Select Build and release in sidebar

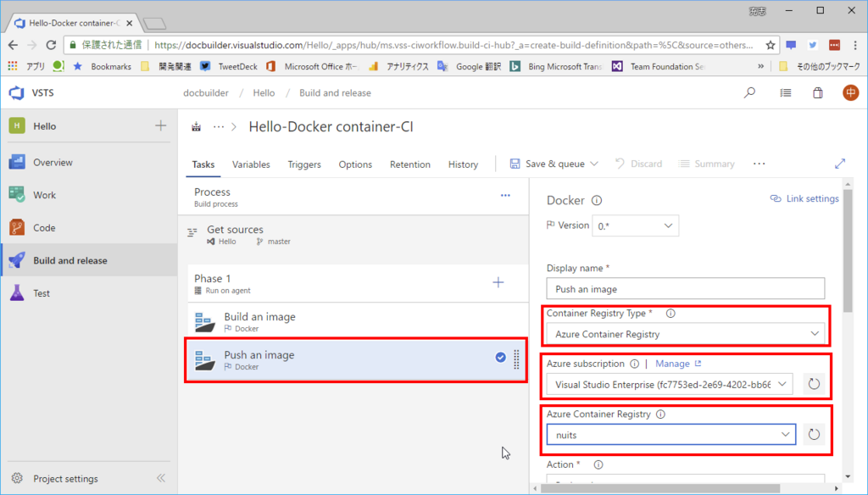[88, 260]
